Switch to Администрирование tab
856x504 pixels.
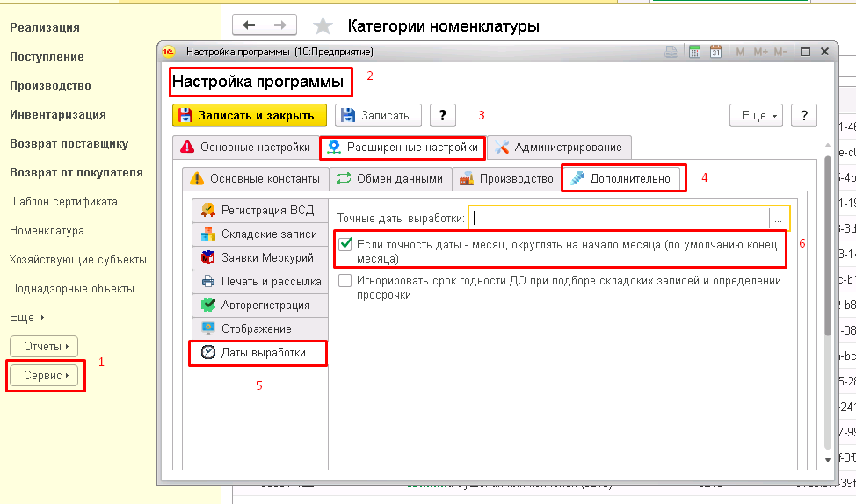(x=559, y=148)
